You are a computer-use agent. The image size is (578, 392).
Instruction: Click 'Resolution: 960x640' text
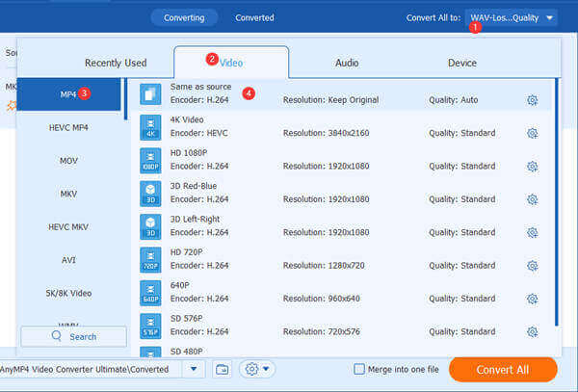[322, 299]
